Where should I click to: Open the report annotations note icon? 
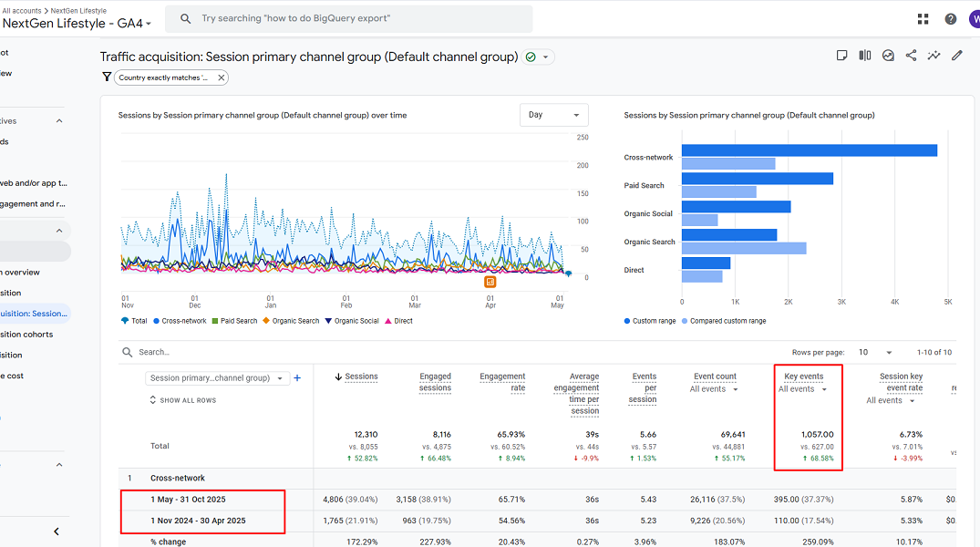841,56
